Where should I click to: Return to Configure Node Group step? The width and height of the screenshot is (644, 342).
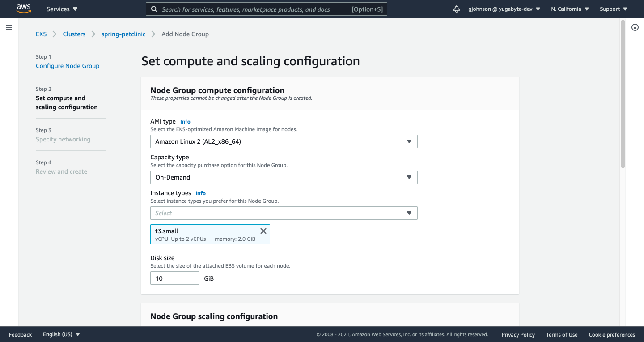pyautogui.click(x=68, y=66)
